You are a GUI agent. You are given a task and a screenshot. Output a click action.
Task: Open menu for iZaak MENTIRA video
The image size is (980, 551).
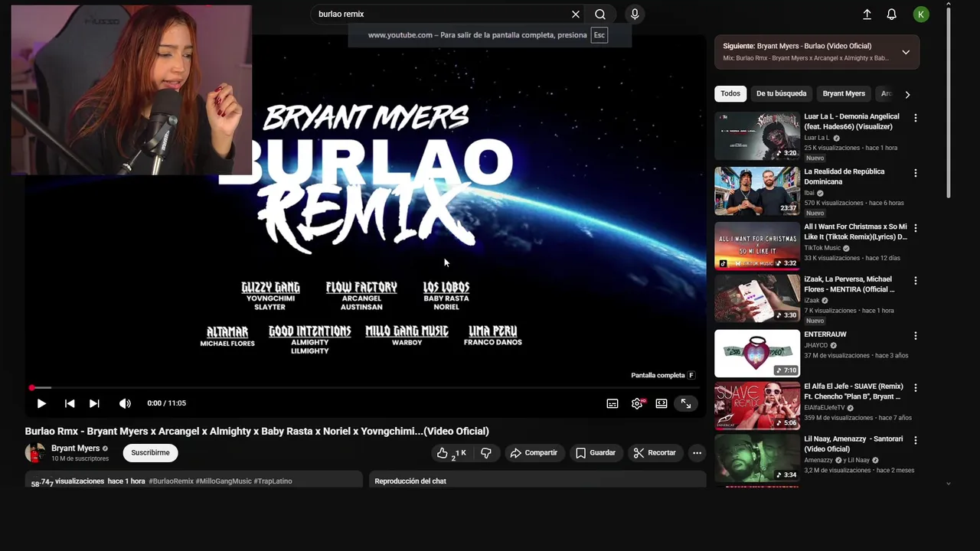[x=915, y=281]
